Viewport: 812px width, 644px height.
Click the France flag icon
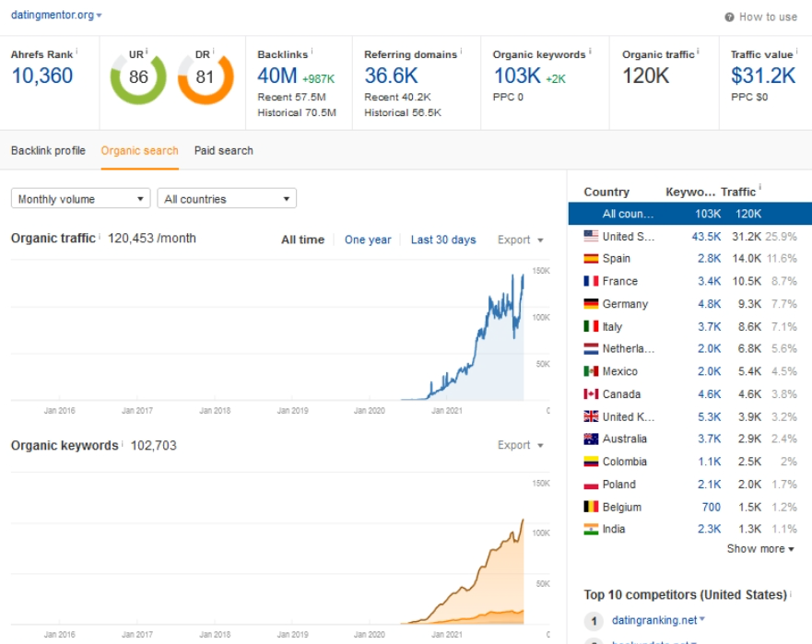coord(591,281)
